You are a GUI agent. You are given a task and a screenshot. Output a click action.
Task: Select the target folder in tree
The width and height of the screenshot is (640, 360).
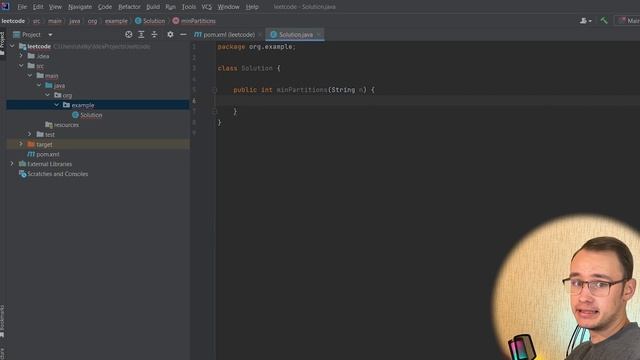click(x=44, y=144)
